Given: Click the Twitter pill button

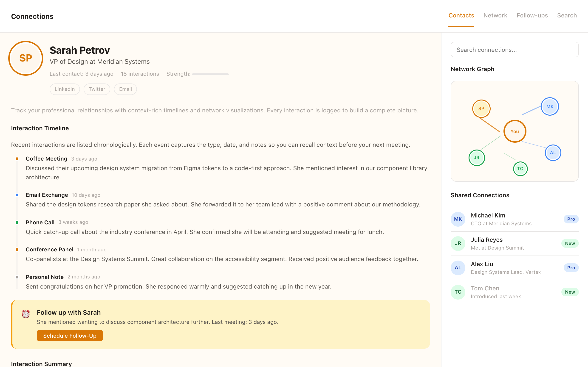Looking at the screenshot, I should tap(97, 89).
